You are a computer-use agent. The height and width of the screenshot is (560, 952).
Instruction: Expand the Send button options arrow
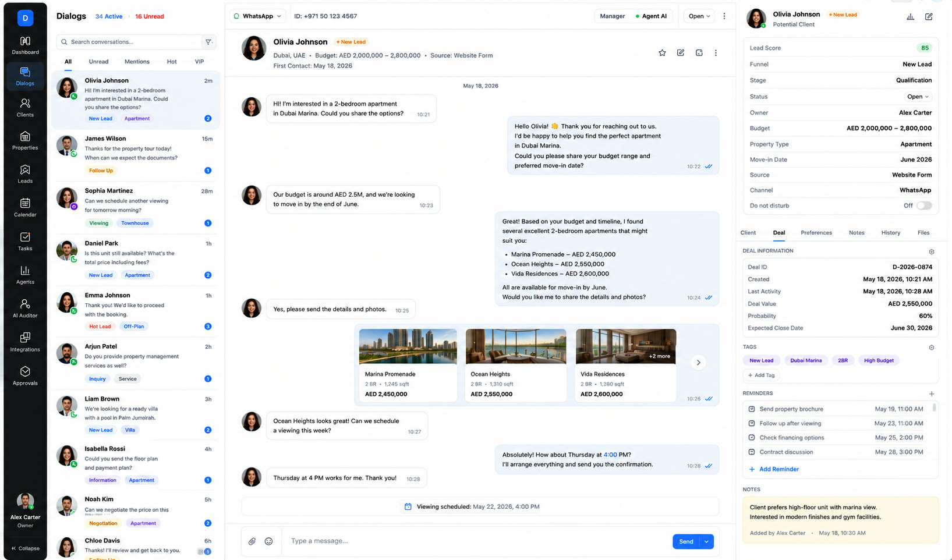[x=706, y=542]
